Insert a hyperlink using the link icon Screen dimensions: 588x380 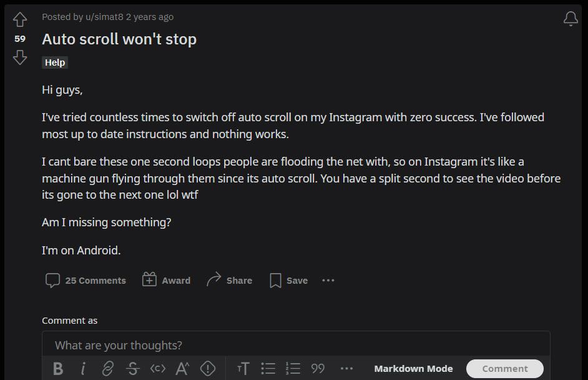107,368
